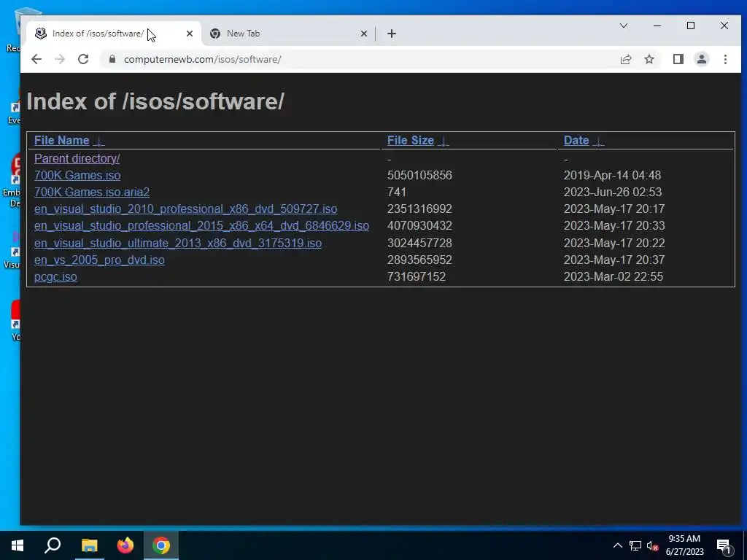Open the Chrome profile menu

(701, 59)
